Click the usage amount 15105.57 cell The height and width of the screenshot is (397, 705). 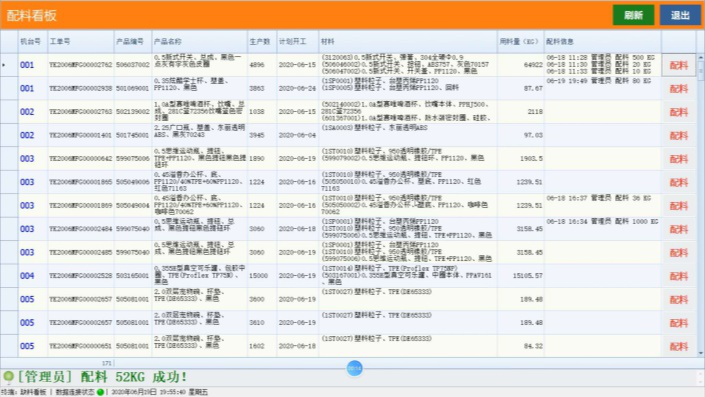(521, 276)
